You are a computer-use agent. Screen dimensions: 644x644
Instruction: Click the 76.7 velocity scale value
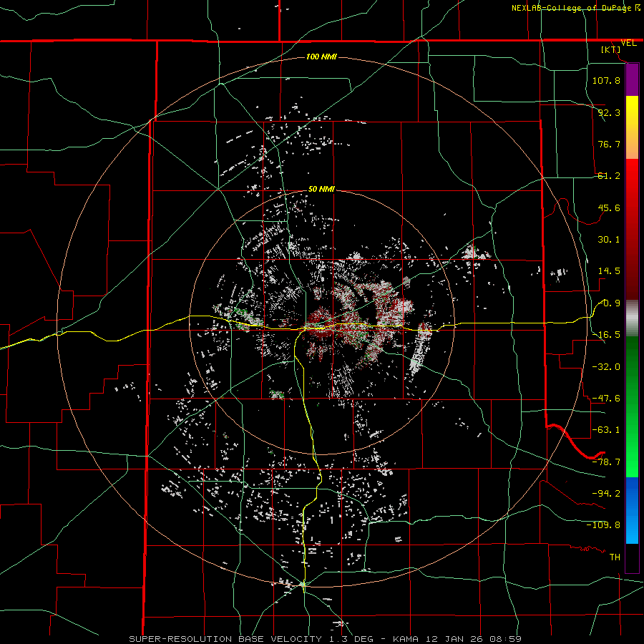pos(609,144)
